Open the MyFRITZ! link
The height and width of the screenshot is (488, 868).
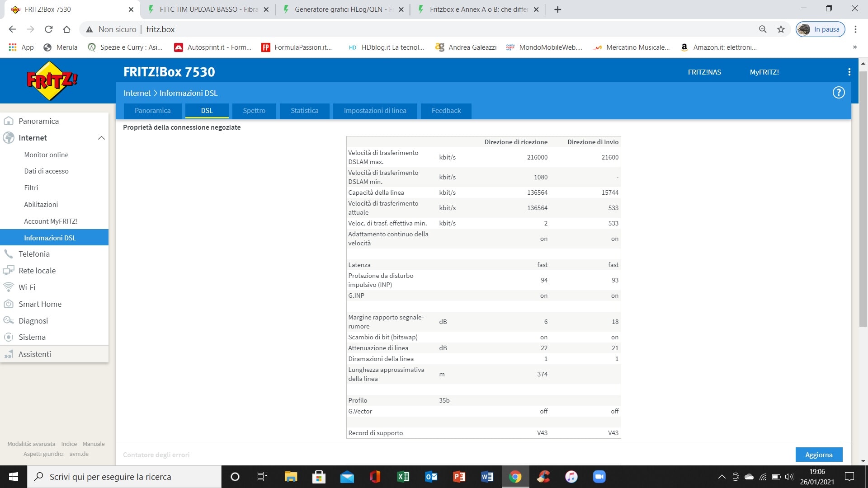(x=764, y=72)
